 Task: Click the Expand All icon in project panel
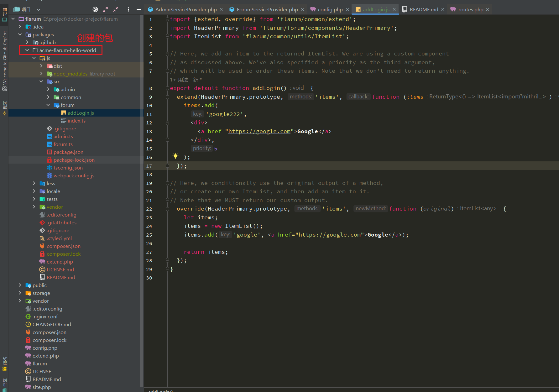click(x=105, y=9)
